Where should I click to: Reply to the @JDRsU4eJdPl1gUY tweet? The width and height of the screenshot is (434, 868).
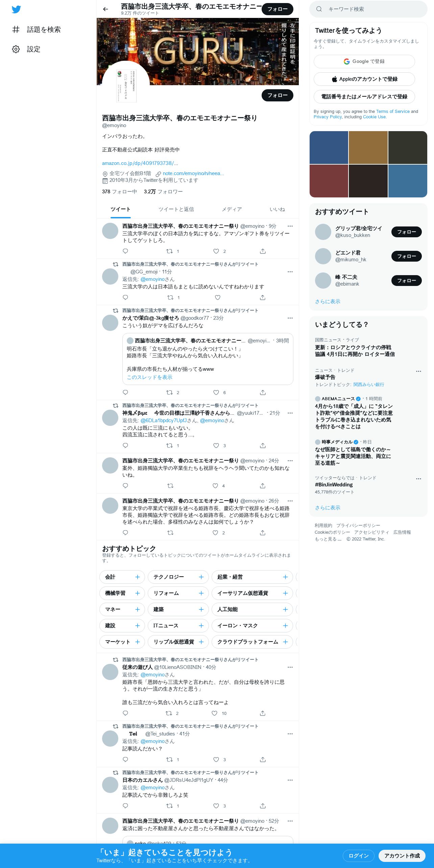[x=125, y=806]
